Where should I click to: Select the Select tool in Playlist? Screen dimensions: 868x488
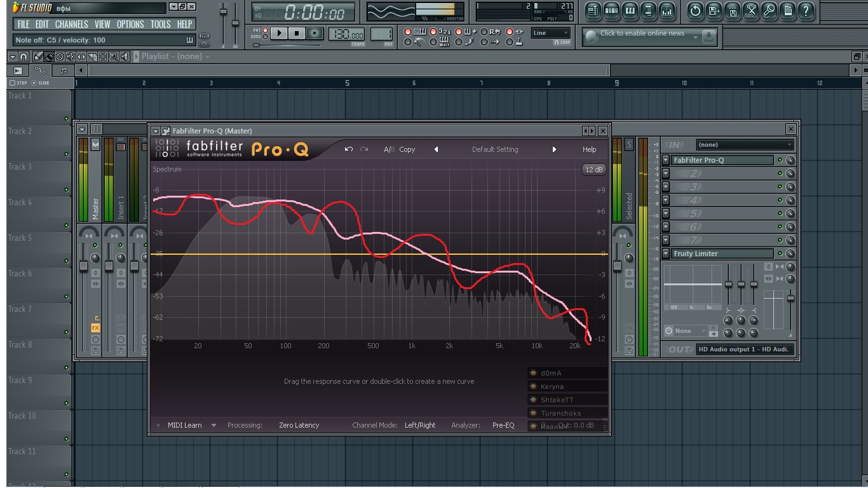click(x=103, y=57)
